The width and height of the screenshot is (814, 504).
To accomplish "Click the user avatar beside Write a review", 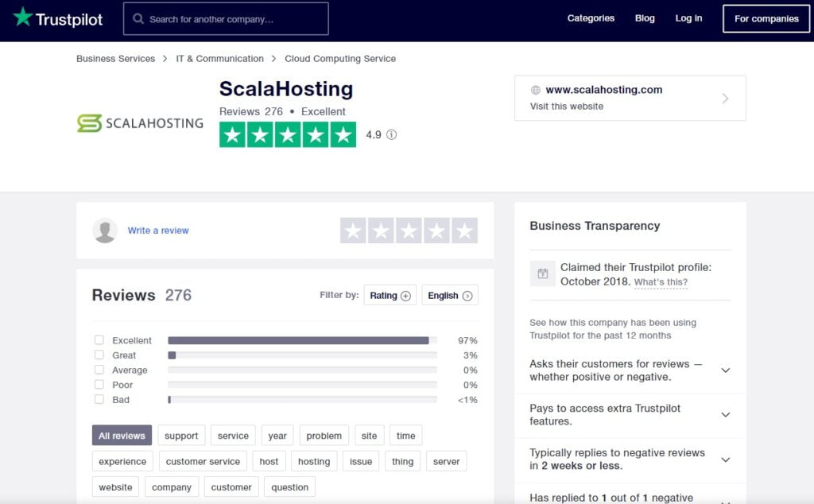I will tap(105, 230).
